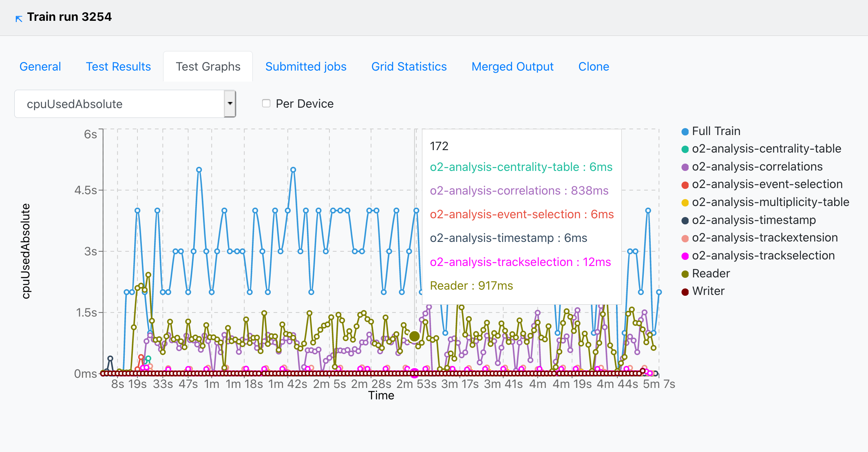This screenshot has height=452, width=868.
Task: Open the Merged Output link
Action: click(x=512, y=66)
